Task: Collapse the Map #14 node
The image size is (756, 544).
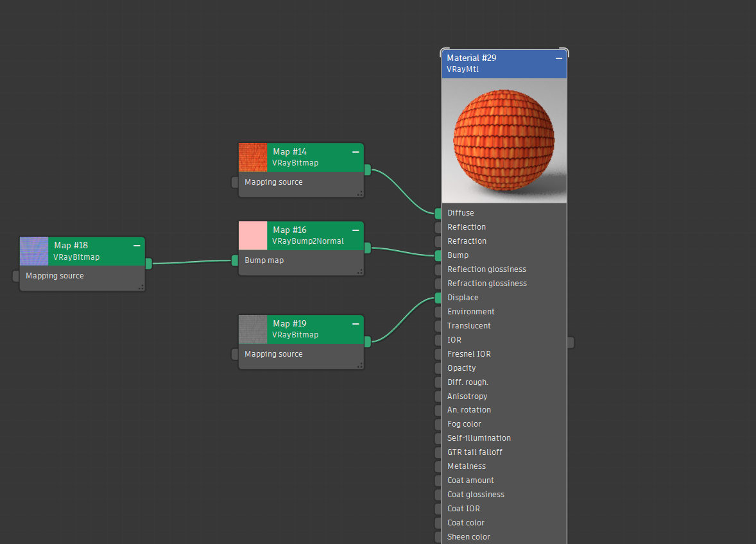Action: pyautogui.click(x=356, y=152)
